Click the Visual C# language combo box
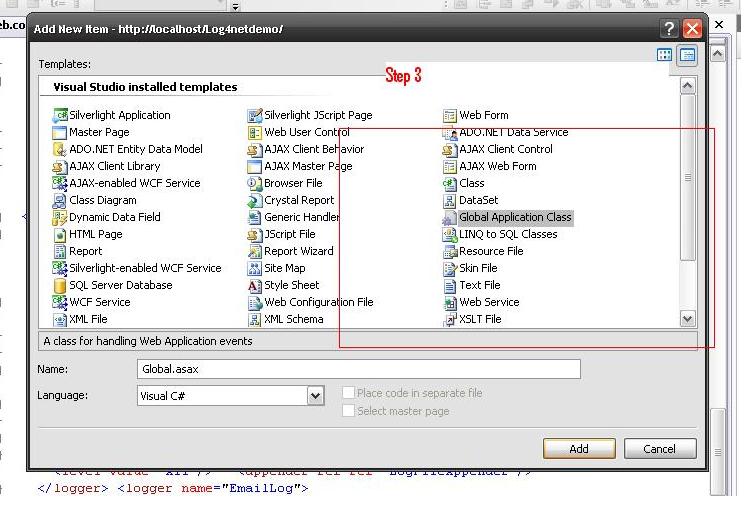Image resolution: width=753 pixels, height=510 pixels. (231, 396)
